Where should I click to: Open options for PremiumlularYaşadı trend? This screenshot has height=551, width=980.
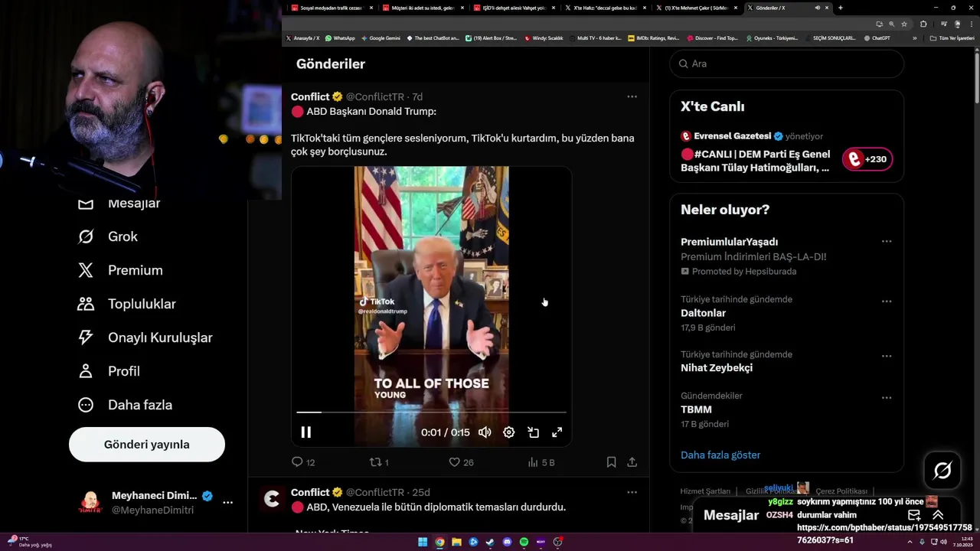pyautogui.click(x=887, y=241)
